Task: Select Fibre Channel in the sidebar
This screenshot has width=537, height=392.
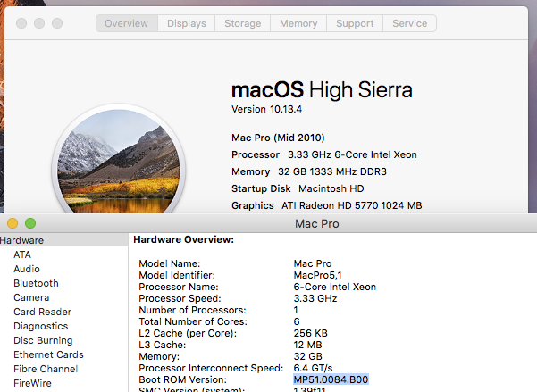Action: (x=46, y=369)
